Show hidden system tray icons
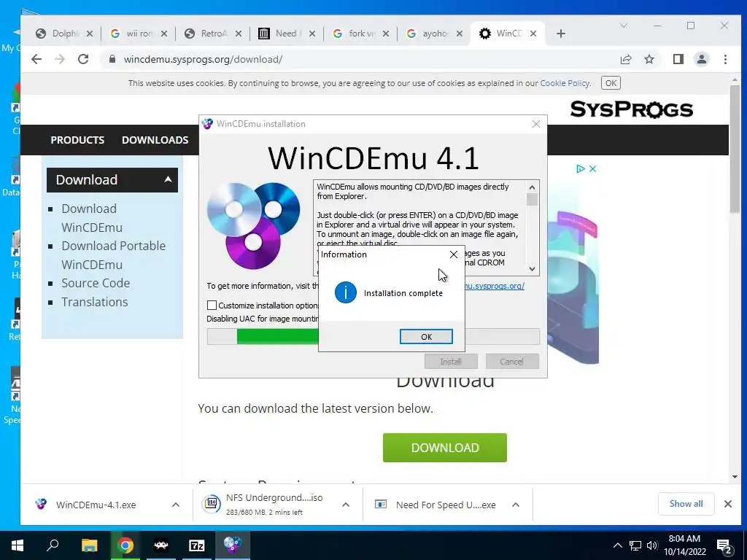The image size is (747, 560). click(x=617, y=545)
